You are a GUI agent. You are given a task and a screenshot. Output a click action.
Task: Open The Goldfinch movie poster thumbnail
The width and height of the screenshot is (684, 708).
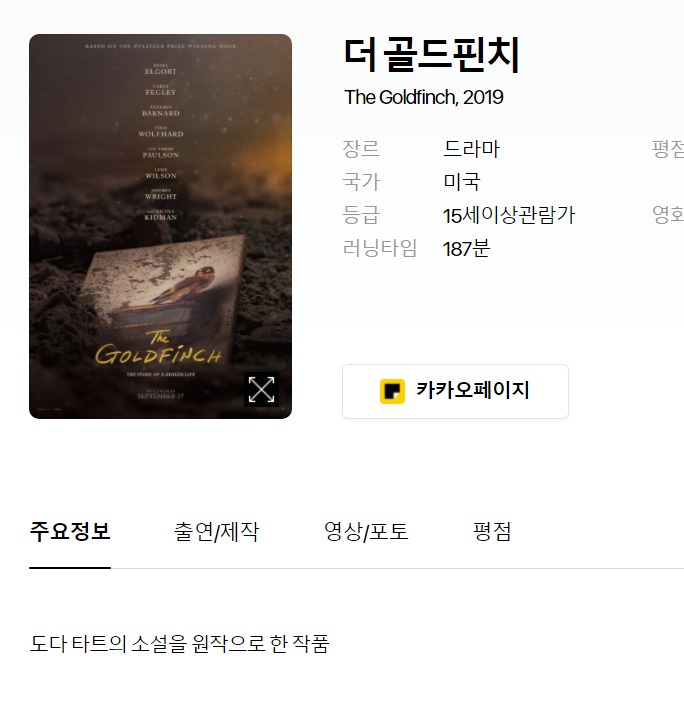coord(160,226)
